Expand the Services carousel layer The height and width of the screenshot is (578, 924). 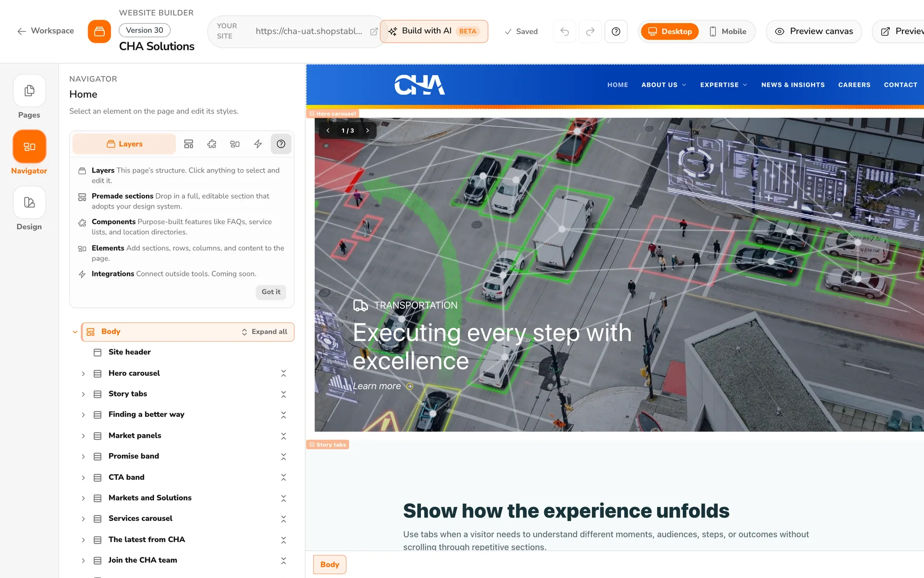point(83,519)
